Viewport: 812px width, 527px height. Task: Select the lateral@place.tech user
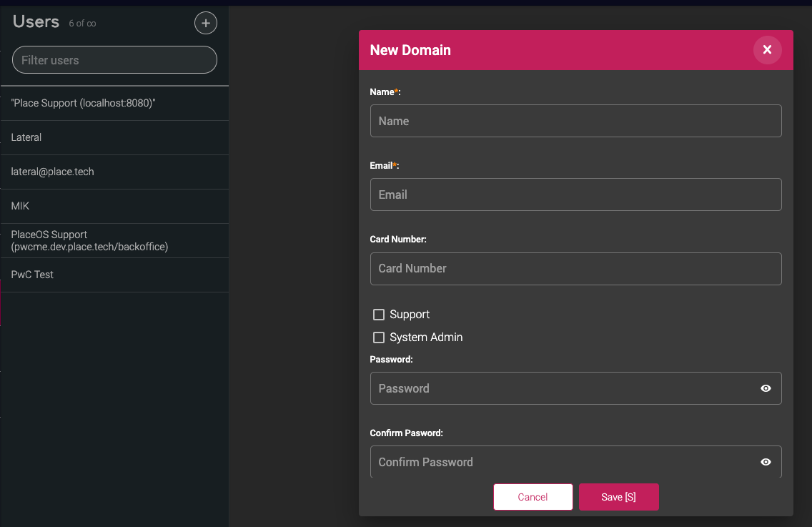click(114, 172)
